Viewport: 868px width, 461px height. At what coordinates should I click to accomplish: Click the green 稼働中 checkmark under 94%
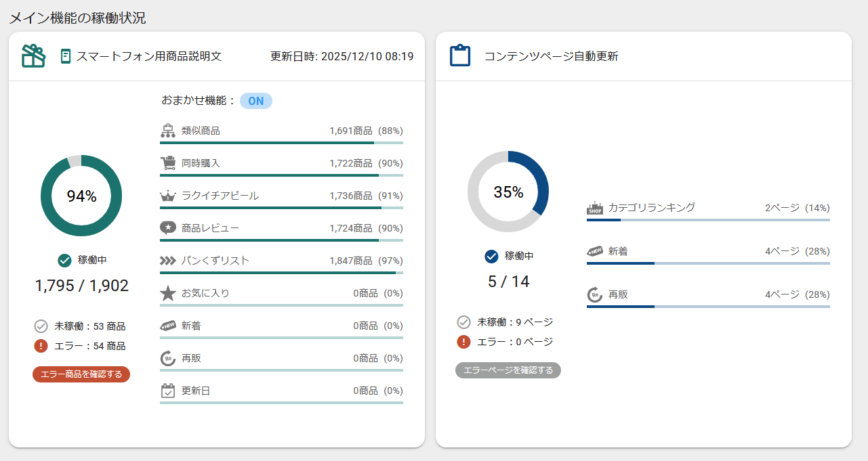click(65, 260)
